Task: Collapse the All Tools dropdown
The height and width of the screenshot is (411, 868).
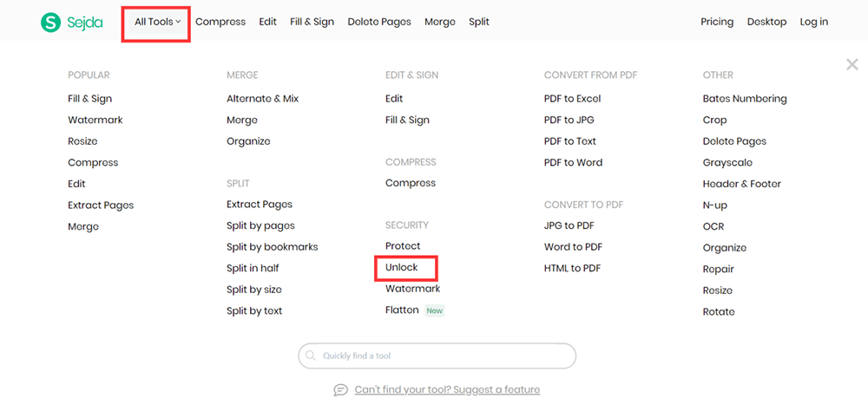Action: (x=157, y=22)
